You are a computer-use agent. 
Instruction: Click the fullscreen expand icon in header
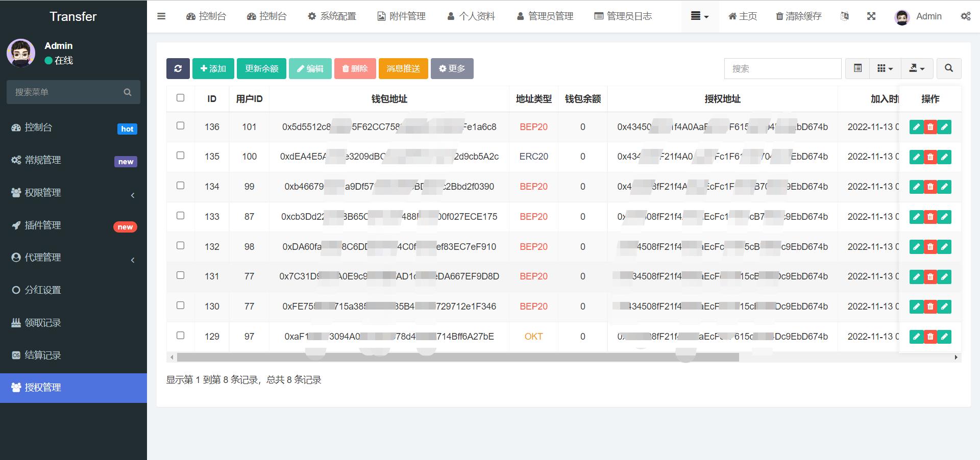pyautogui.click(x=871, y=16)
